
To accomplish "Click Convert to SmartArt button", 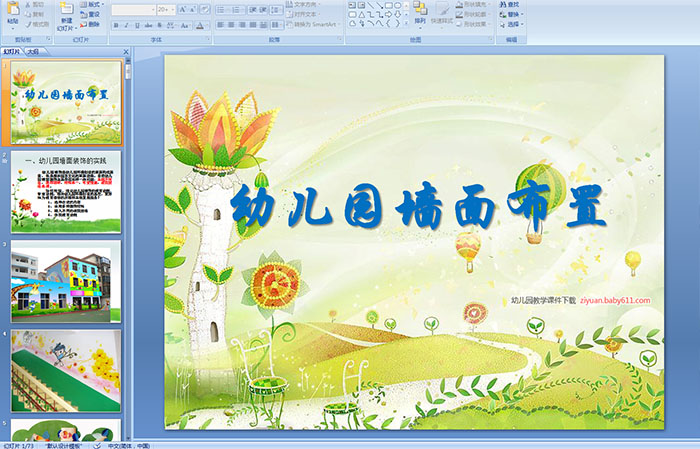I will (x=313, y=24).
